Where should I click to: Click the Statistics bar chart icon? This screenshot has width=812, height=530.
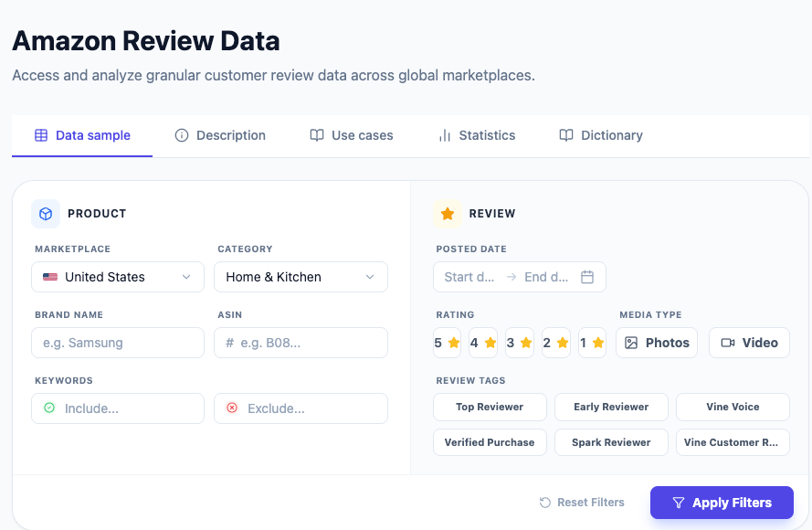click(x=445, y=135)
